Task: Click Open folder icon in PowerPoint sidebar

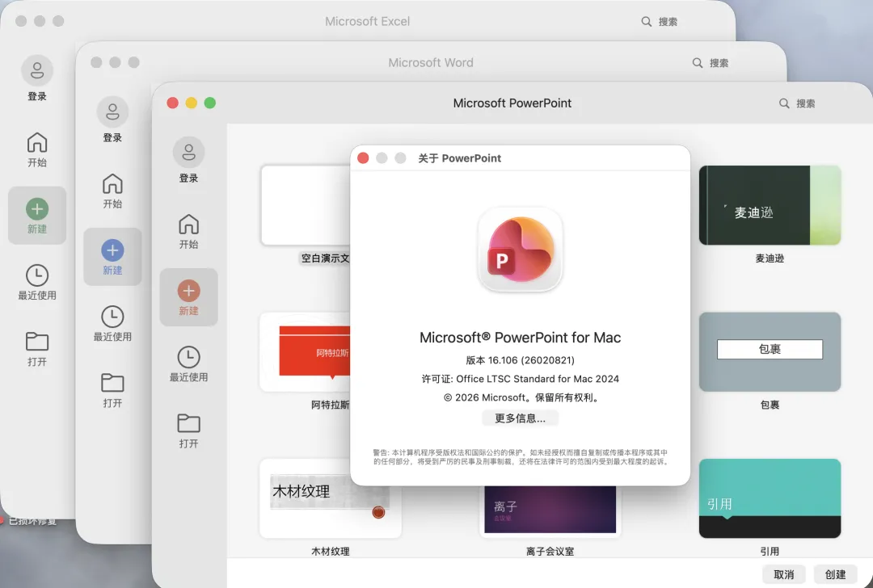Action: [x=188, y=422]
